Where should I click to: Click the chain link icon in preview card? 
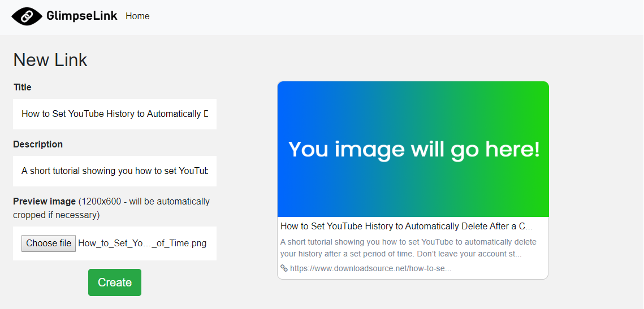coord(284,268)
